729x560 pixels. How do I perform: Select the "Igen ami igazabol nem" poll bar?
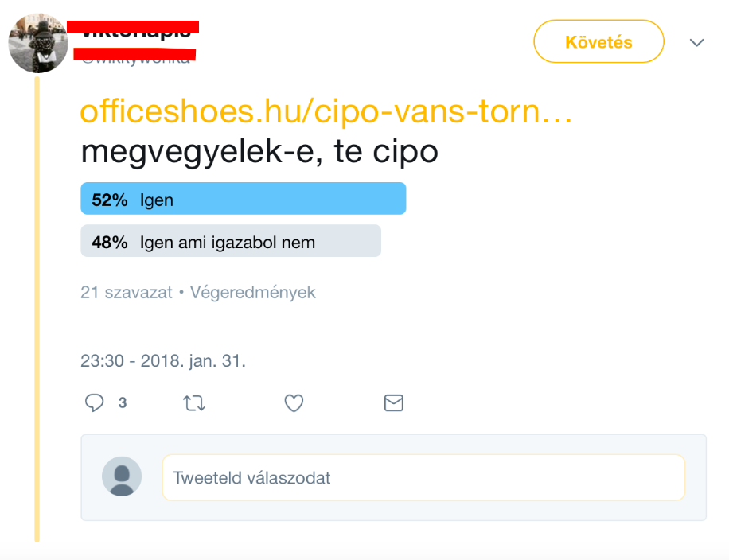pos(231,241)
